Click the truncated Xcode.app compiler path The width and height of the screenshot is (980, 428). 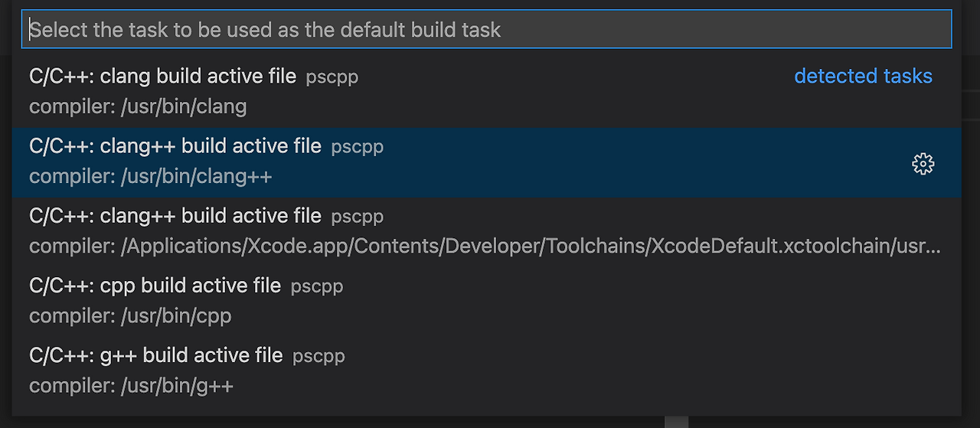(485, 246)
